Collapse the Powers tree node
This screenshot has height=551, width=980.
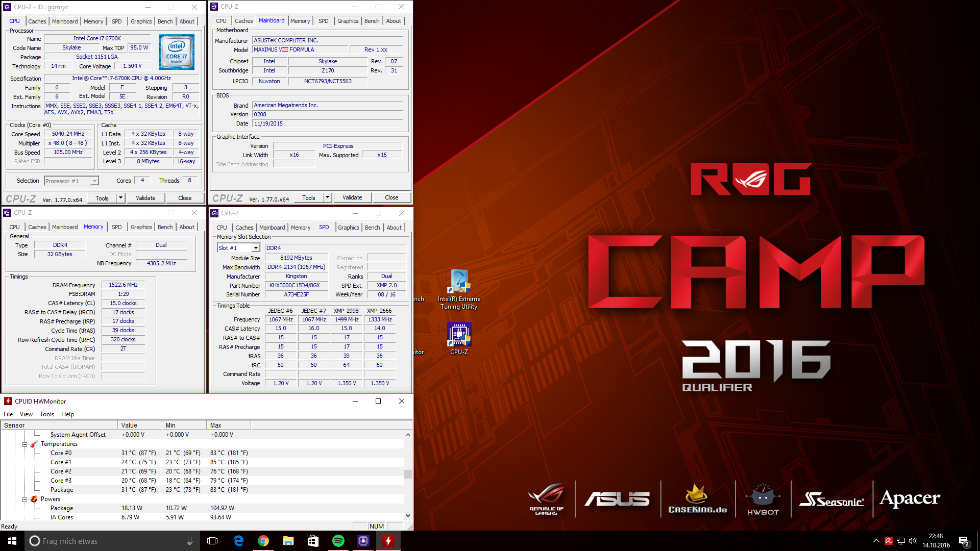pyautogui.click(x=24, y=499)
